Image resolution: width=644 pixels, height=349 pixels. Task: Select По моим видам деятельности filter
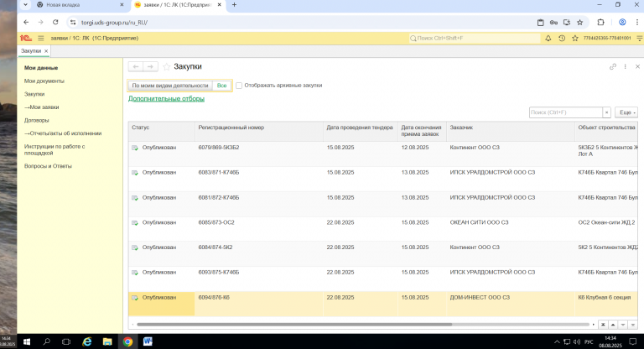point(170,86)
